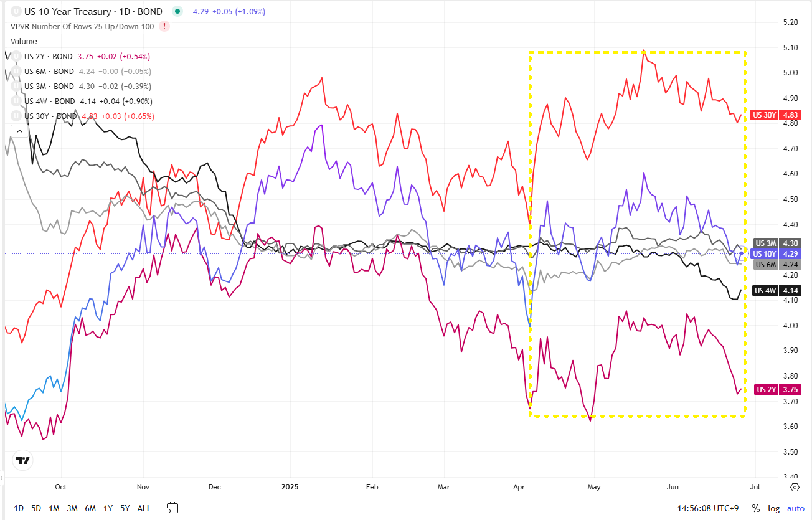Open chart settings hexagon gear icon
Image resolution: width=812 pixels, height=520 pixels.
(795, 487)
